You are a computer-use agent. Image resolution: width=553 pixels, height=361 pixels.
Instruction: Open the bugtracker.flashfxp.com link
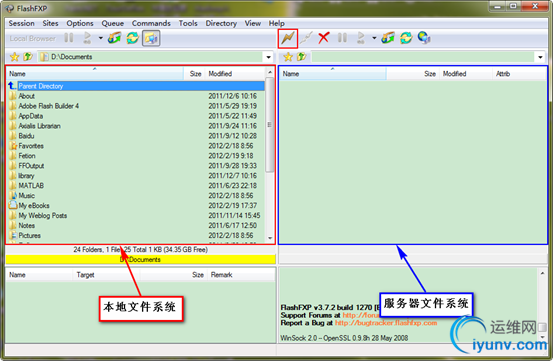[x=386, y=323]
